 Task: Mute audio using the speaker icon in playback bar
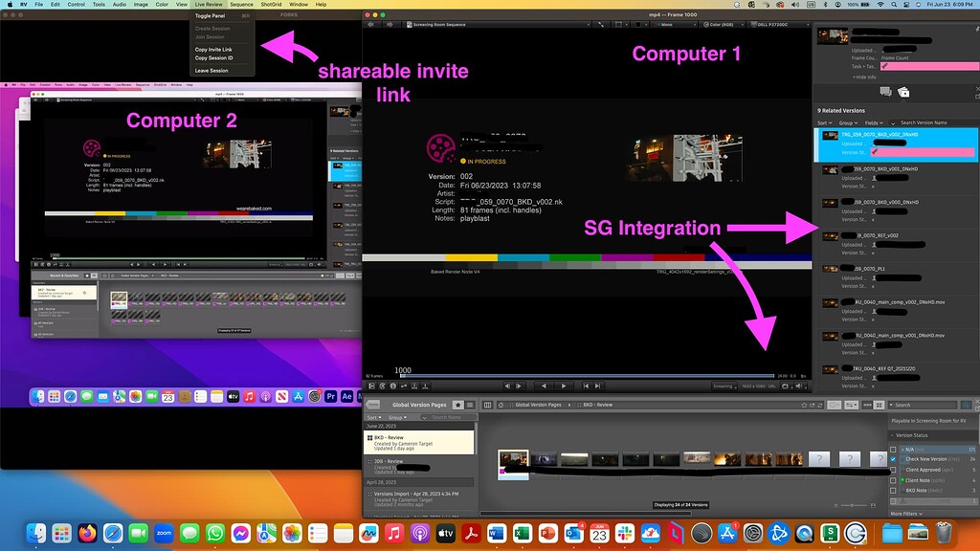coord(799,386)
